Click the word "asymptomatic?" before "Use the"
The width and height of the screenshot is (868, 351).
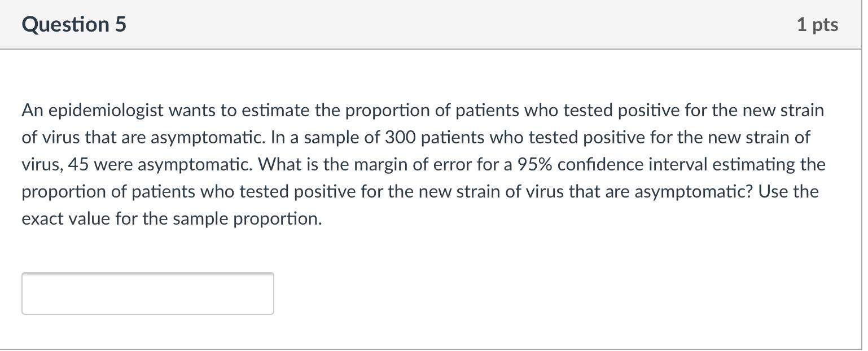(694, 192)
